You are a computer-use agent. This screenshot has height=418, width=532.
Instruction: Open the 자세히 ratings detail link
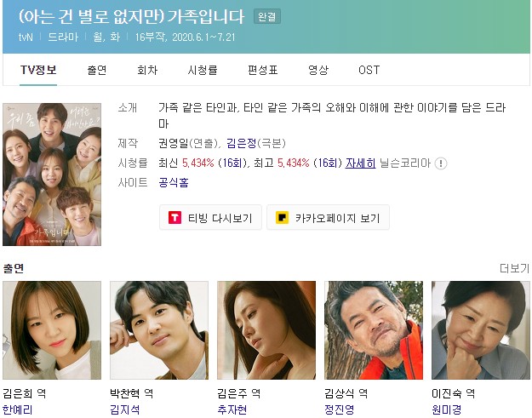click(x=360, y=163)
